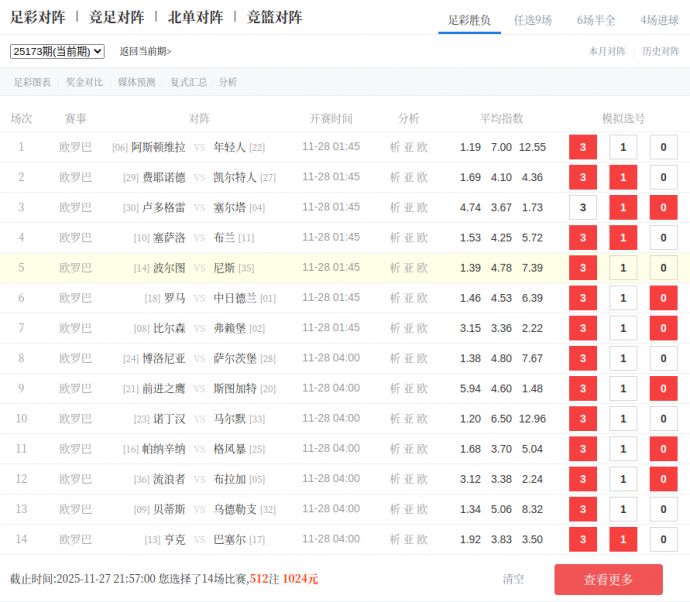The image size is (690, 602).
Task: Open the 本月对阵 link
Action: pos(607,51)
